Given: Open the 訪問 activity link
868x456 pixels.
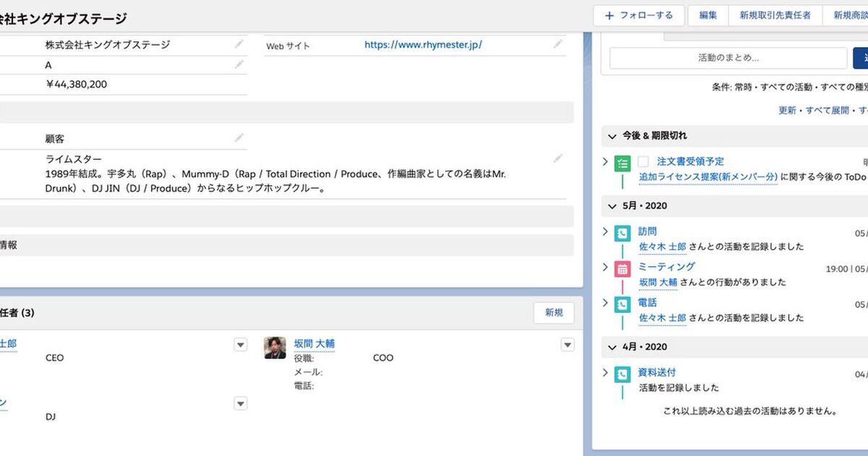Looking at the screenshot, I should point(647,232).
